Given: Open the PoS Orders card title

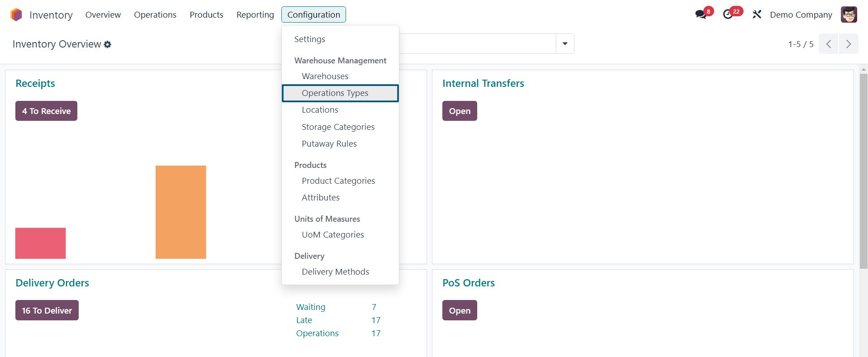Looking at the screenshot, I should coord(469,283).
